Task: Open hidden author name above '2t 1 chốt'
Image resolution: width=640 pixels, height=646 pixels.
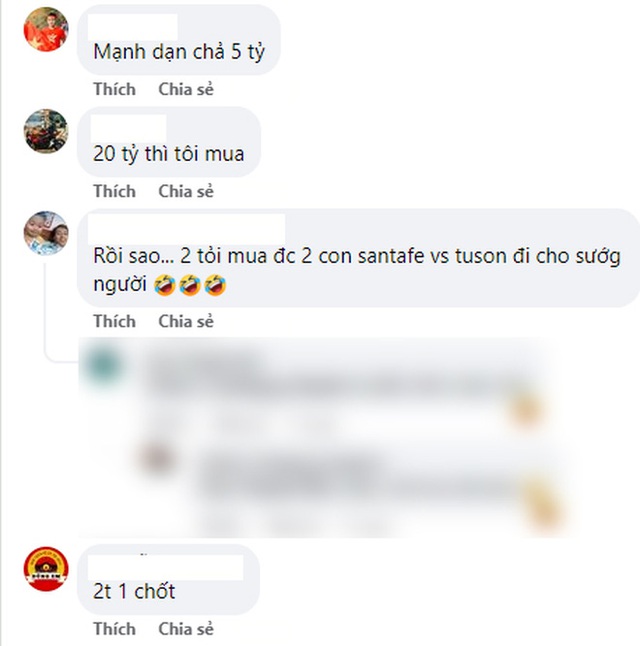Action: coord(166,567)
